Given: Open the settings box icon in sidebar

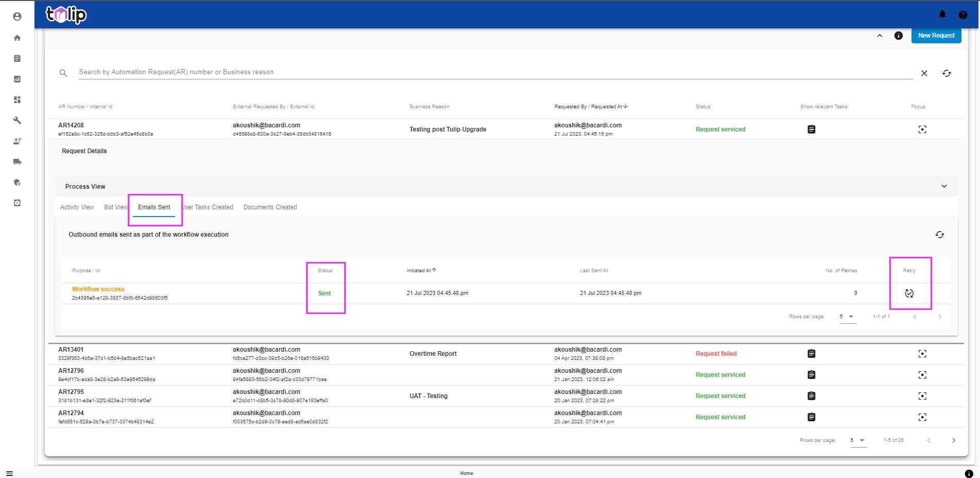Looking at the screenshot, I should click(17, 203).
